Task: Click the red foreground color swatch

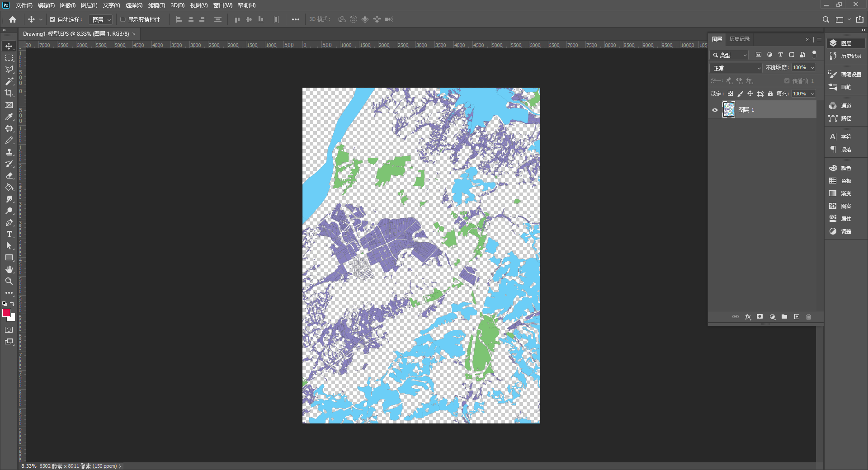Action: tap(6, 313)
